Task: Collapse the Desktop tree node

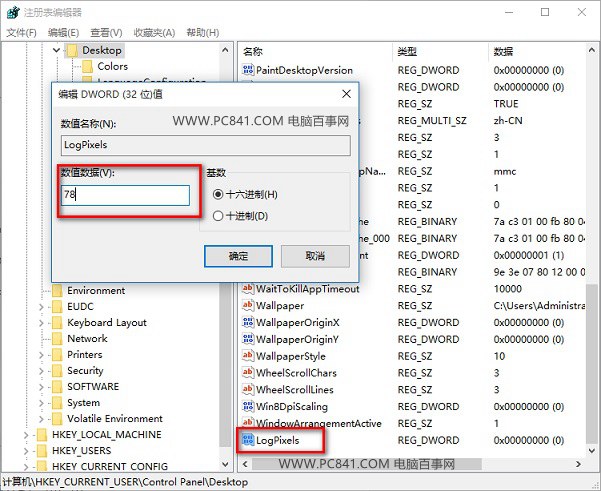Action: [x=56, y=50]
